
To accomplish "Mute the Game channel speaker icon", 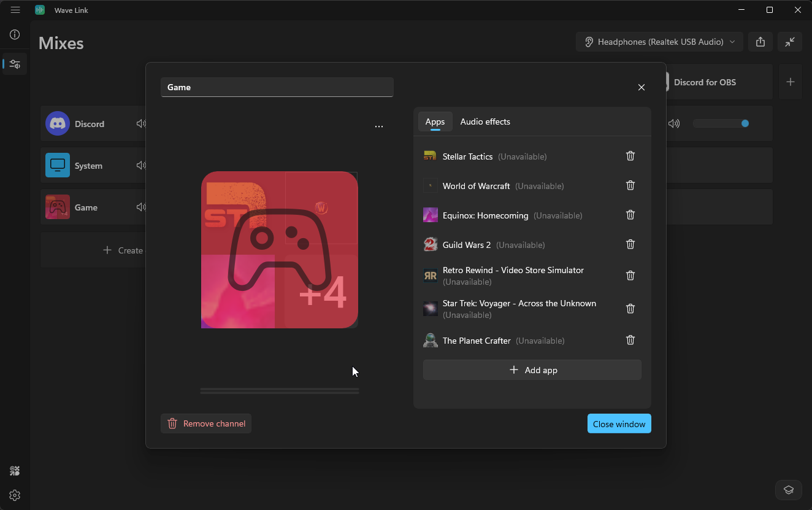I will pos(141,207).
